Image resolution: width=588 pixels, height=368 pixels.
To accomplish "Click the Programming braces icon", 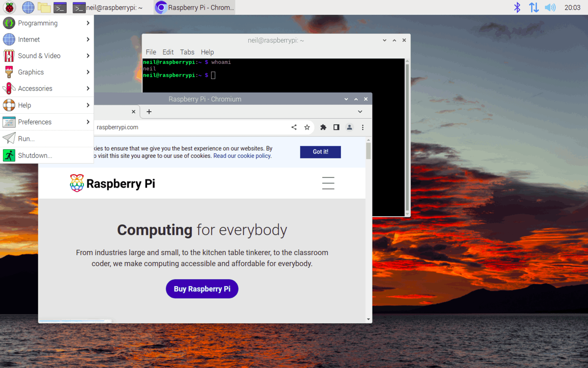I will (x=9, y=23).
